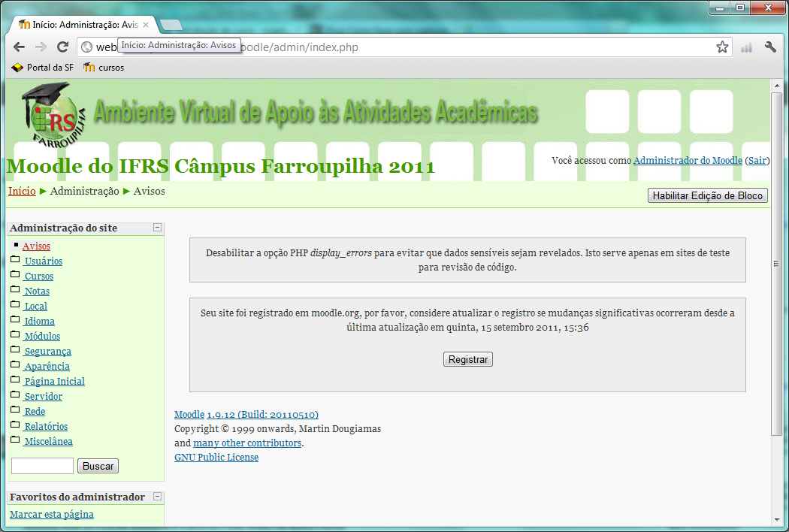The width and height of the screenshot is (789, 532).
Task: Click the Reload page icon
Action: [x=63, y=47]
